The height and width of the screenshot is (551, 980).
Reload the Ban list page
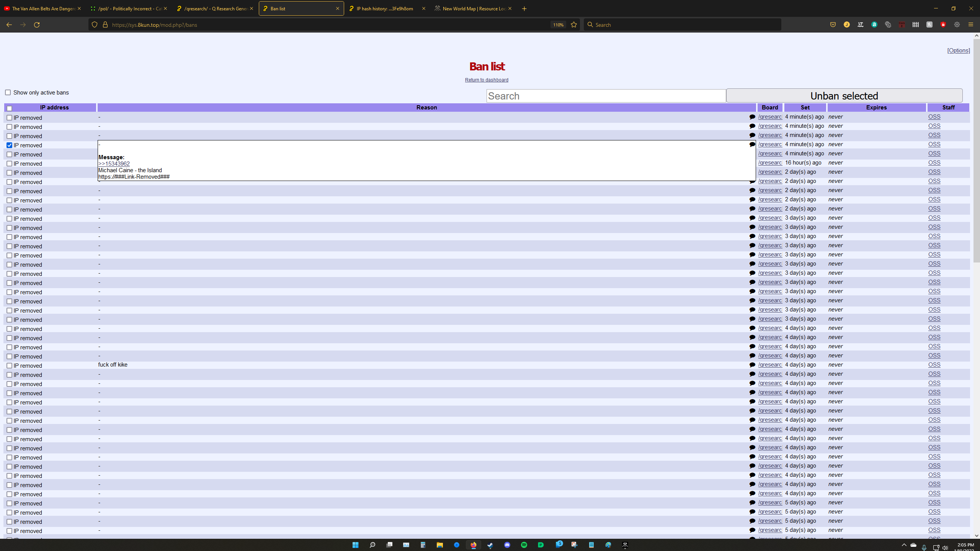[37, 25]
